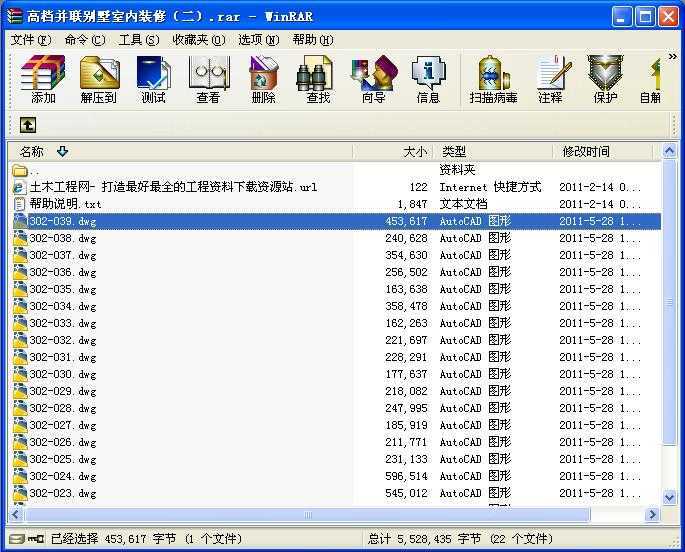Open the 选项(N) menu
The width and height of the screenshot is (685, 552).
[259, 40]
